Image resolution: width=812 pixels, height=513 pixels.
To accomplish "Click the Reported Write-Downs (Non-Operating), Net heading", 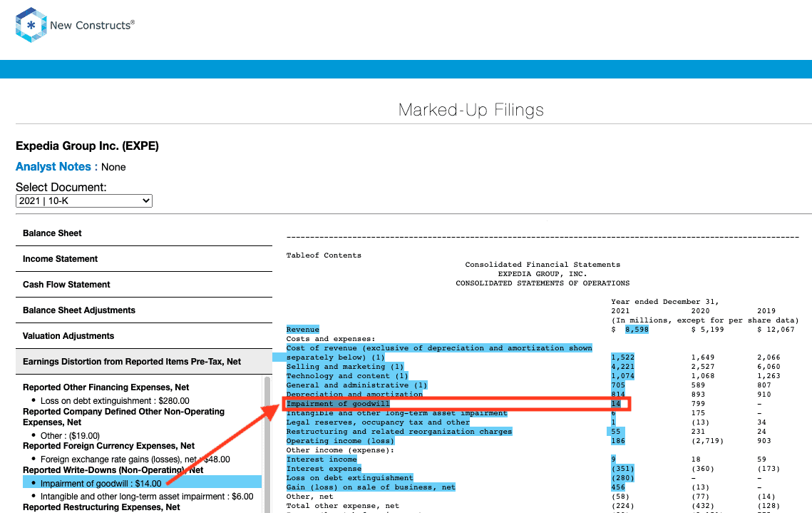I will [113, 470].
